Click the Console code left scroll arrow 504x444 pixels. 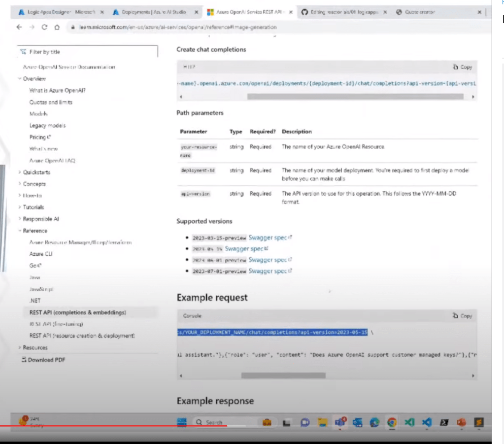click(181, 376)
